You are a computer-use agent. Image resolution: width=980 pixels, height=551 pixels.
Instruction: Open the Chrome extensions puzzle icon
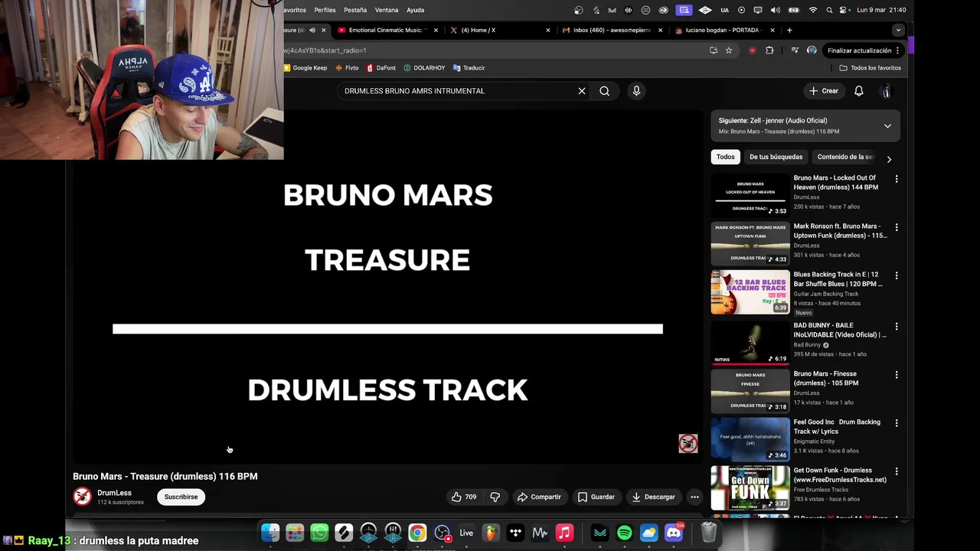pos(769,51)
